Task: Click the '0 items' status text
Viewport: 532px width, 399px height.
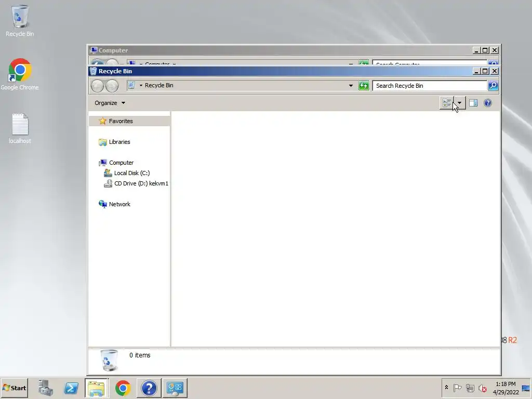Action: 140,355
